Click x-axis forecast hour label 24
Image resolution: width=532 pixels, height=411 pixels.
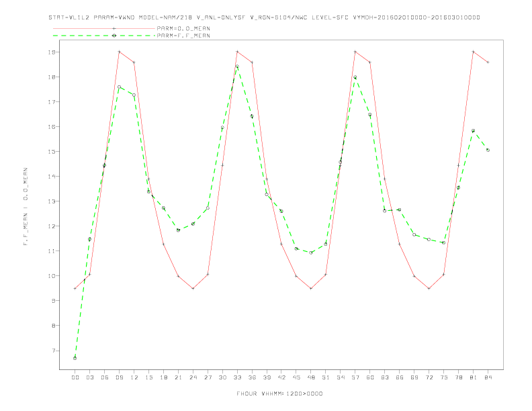point(193,377)
